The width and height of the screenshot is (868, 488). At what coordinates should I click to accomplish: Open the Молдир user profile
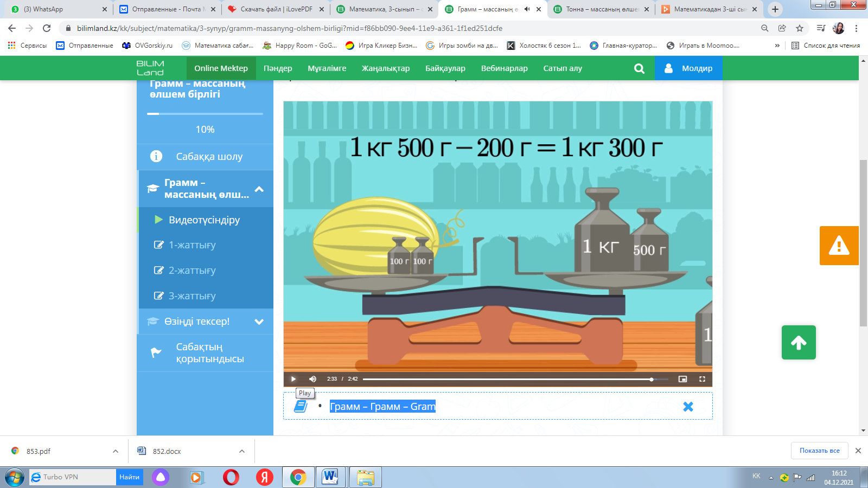[688, 68]
